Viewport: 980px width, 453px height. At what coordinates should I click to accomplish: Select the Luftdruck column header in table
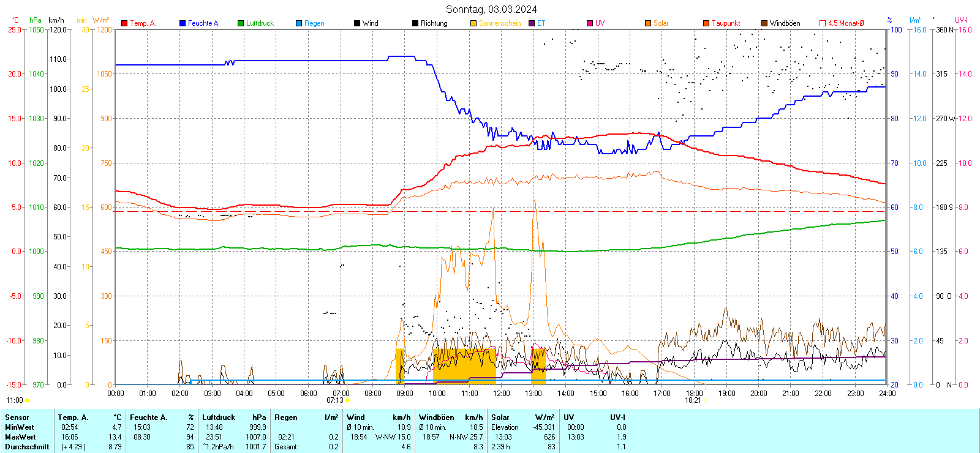tap(219, 417)
